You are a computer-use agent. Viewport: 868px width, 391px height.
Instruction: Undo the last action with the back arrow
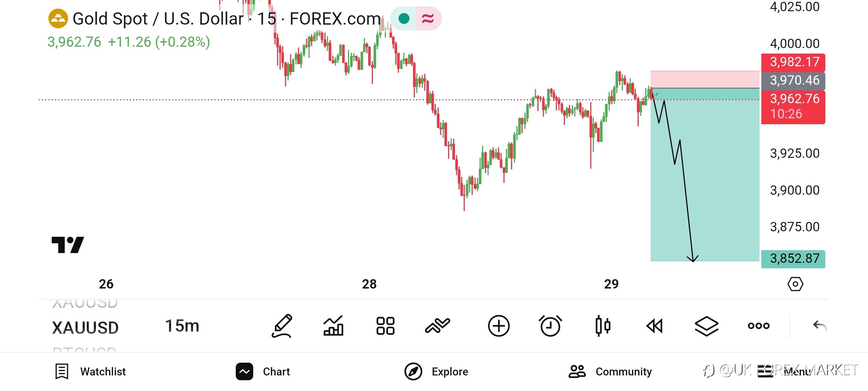point(820,326)
